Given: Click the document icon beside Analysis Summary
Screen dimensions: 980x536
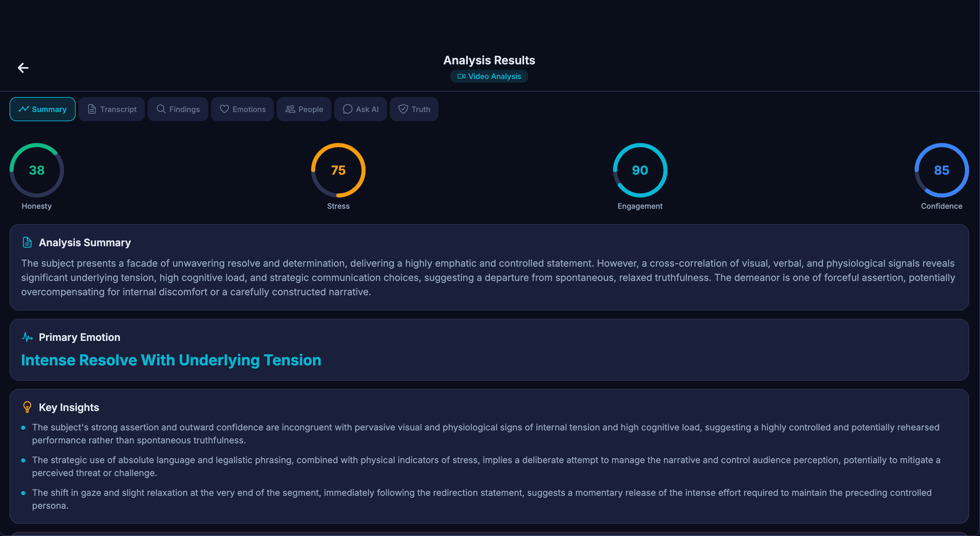Looking at the screenshot, I should point(27,242).
